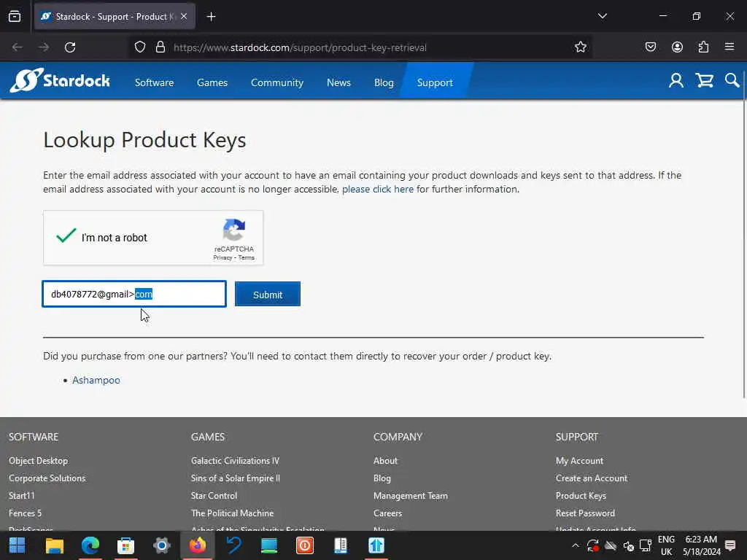Open About link under Company
The image size is (747, 560).
pos(385,461)
